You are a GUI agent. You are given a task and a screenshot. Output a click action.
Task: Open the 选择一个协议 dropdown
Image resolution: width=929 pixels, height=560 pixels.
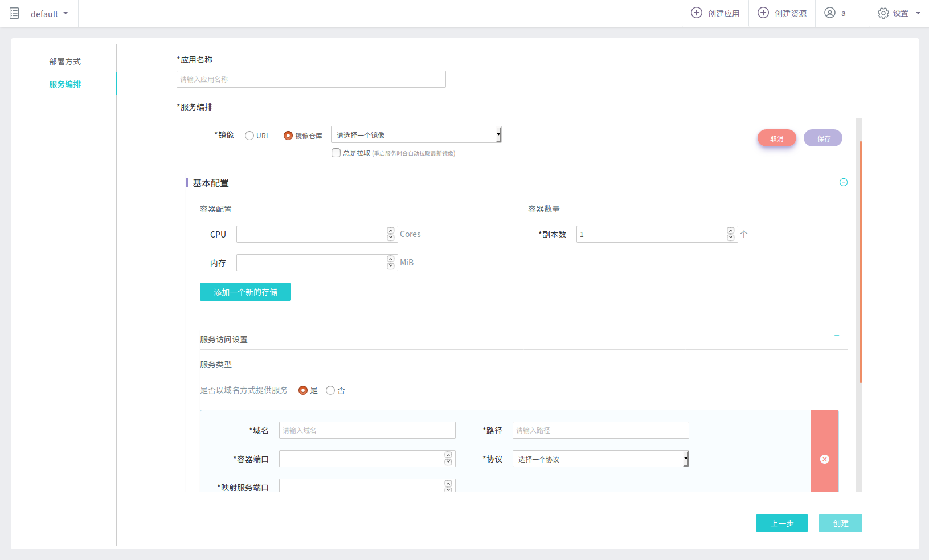[601, 459]
